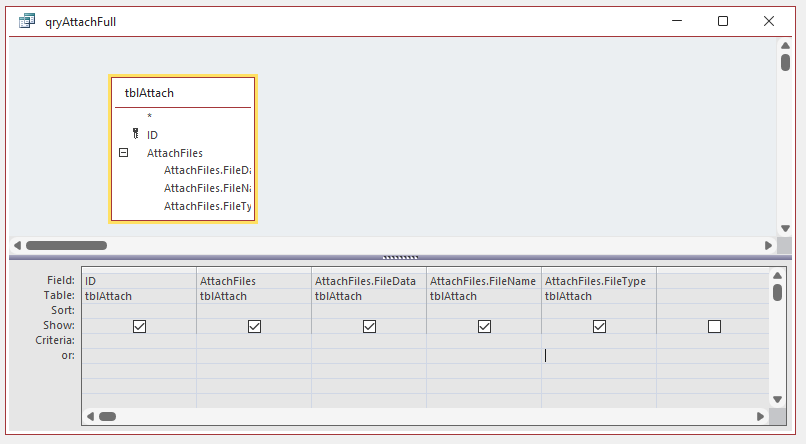Click the table pane vertical scrollbar thumb

point(785,63)
